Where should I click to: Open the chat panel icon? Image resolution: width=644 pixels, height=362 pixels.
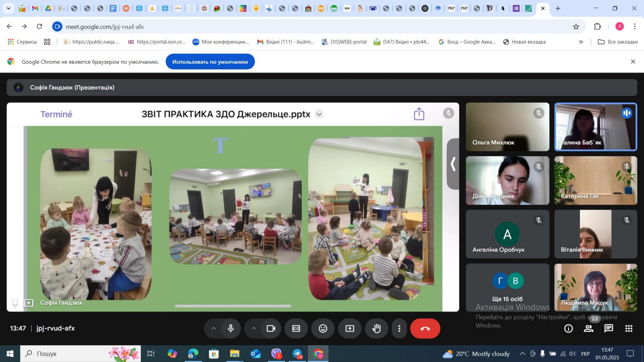609,328
